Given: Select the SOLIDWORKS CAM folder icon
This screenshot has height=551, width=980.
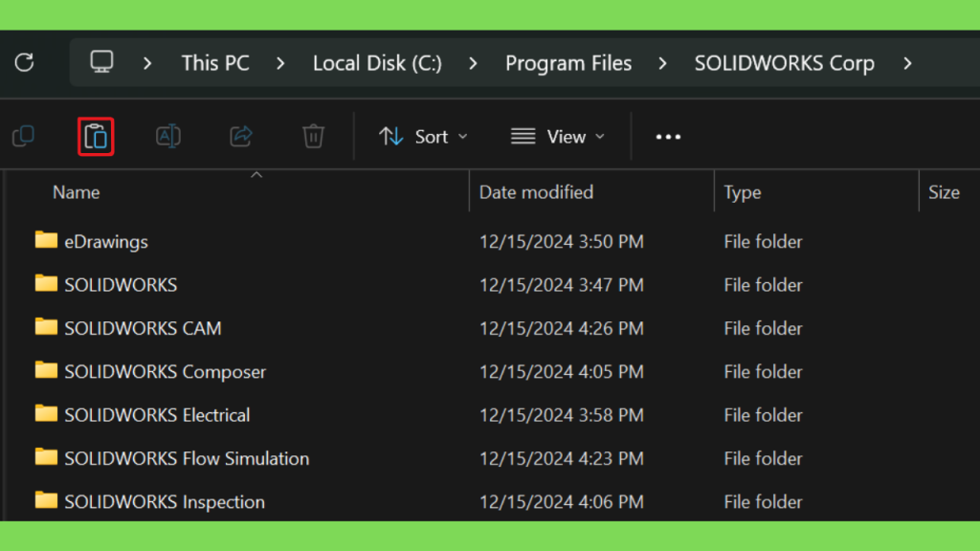Looking at the screenshot, I should [46, 327].
